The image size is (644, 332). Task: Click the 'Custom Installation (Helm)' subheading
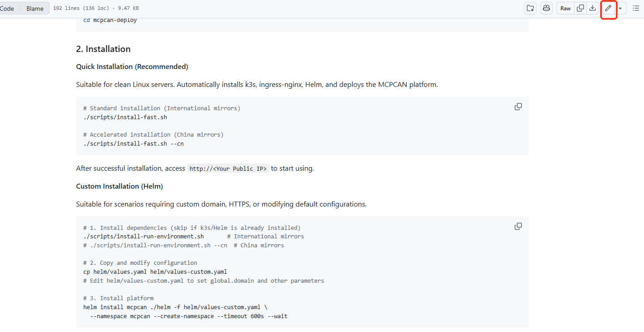pyautogui.click(x=119, y=186)
